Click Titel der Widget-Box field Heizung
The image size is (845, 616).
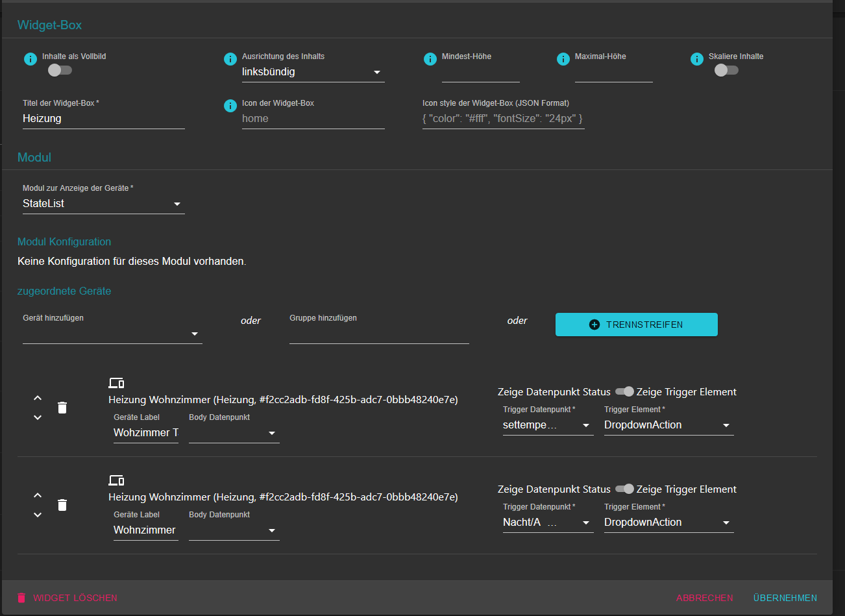pos(104,119)
